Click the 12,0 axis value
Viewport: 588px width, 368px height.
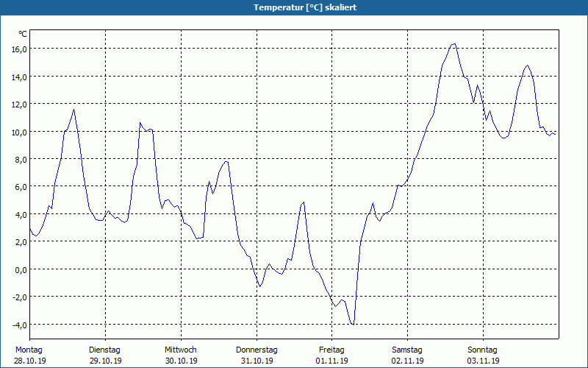[19, 105]
